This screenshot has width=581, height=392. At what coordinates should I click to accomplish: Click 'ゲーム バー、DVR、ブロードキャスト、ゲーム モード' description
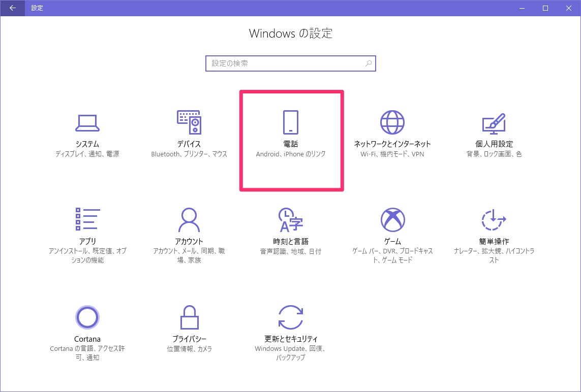click(x=392, y=256)
